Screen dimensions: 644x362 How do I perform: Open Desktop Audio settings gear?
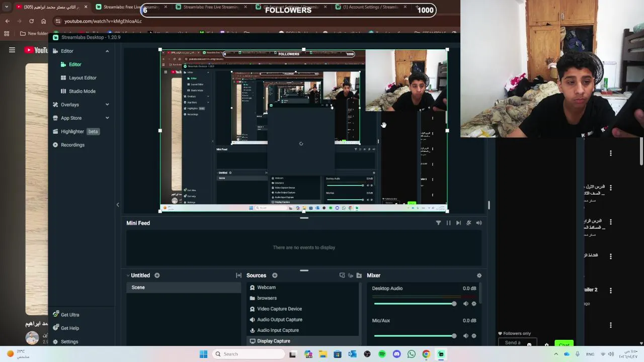[473, 304]
